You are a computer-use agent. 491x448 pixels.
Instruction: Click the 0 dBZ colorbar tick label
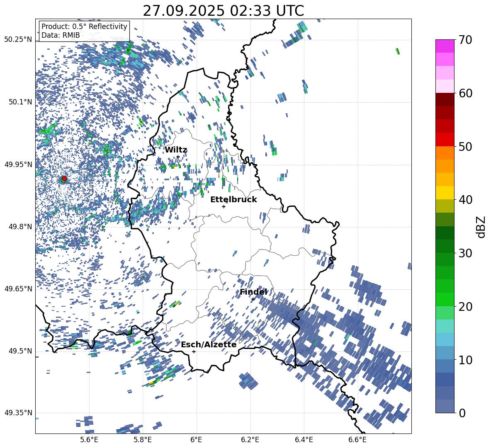462,413
